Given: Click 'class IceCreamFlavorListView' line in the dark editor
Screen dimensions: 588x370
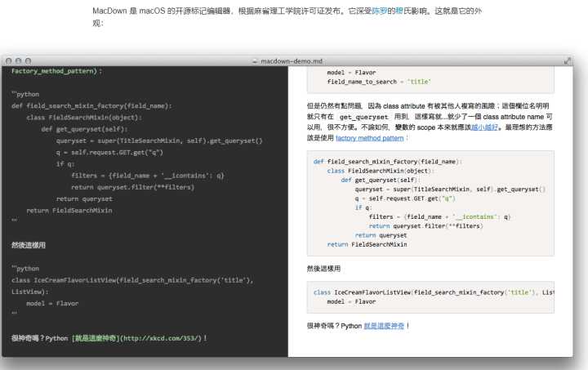Looking at the screenshot, I should click(x=132, y=280).
